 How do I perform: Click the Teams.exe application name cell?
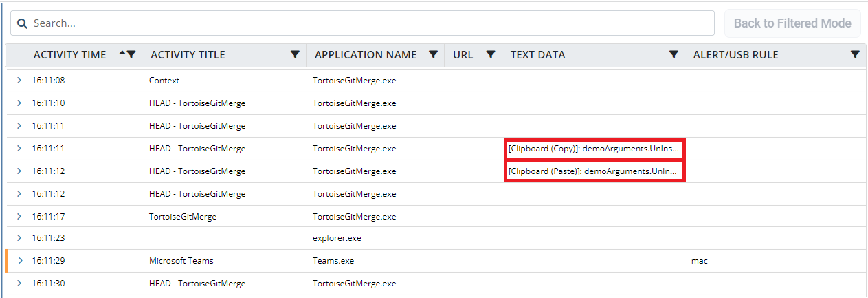333,261
